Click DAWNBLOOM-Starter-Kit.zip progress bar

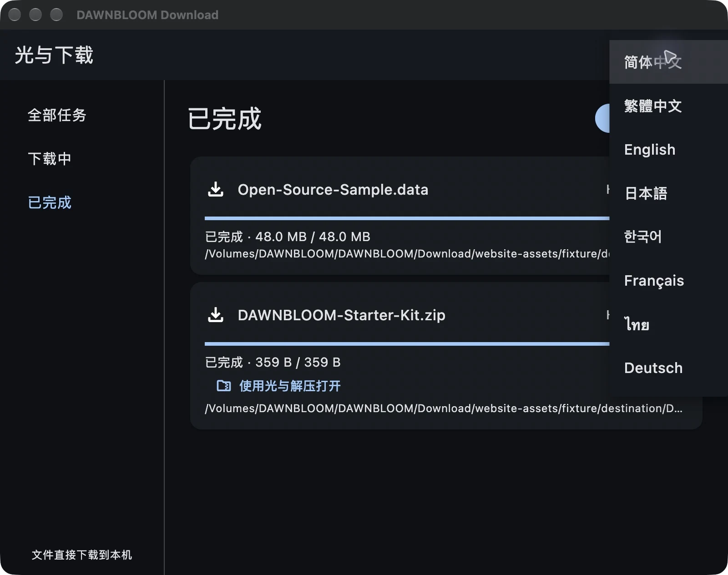[x=407, y=344]
